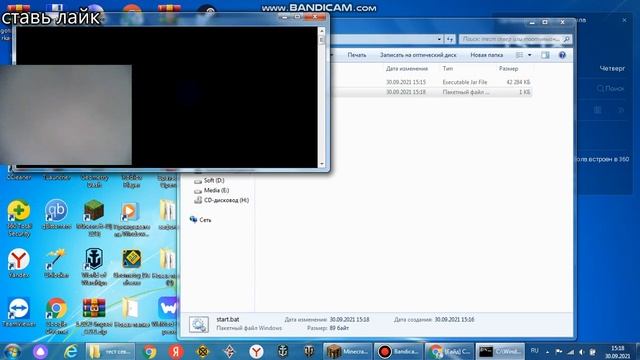The image size is (640, 360).
Task: Click 'Записать на оптический диск' in Explorer
Action: click(x=418, y=55)
